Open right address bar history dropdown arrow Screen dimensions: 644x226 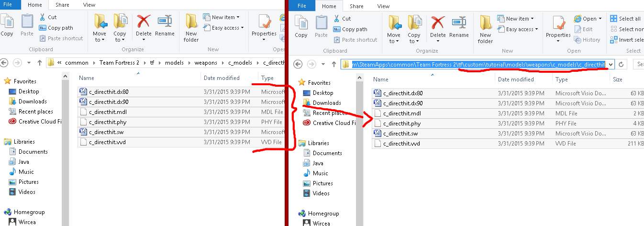611,64
